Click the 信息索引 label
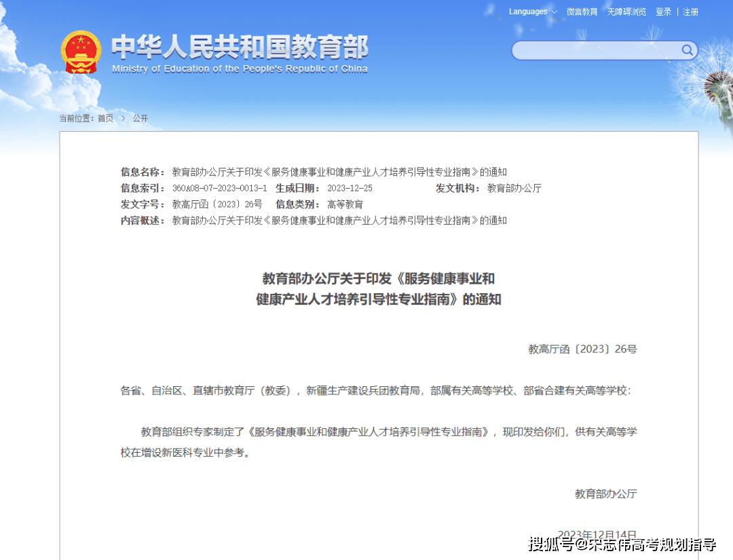This screenshot has height=560, width=733. [x=143, y=189]
